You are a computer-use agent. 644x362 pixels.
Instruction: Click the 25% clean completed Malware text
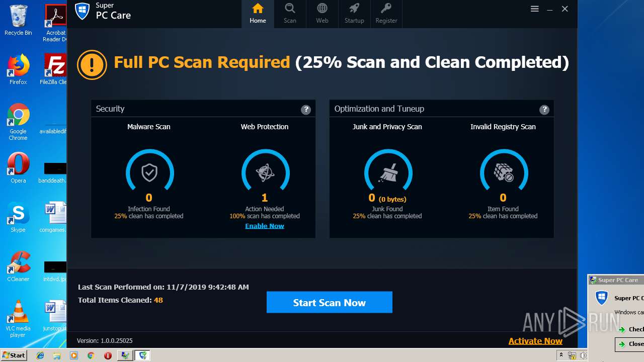[149, 216]
